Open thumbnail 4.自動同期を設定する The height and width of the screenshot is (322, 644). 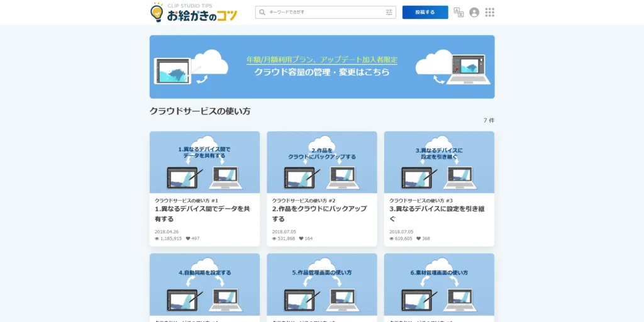[x=204, y=284]
